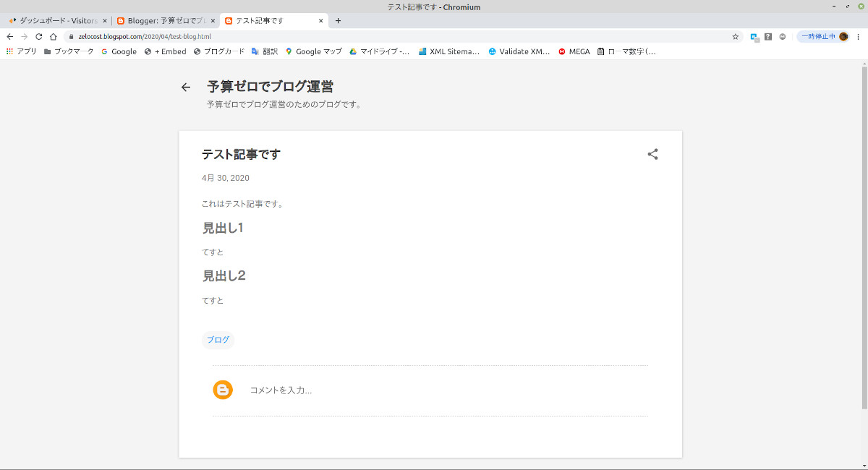Click the blog back arrow icon

[x=186, y=87]
